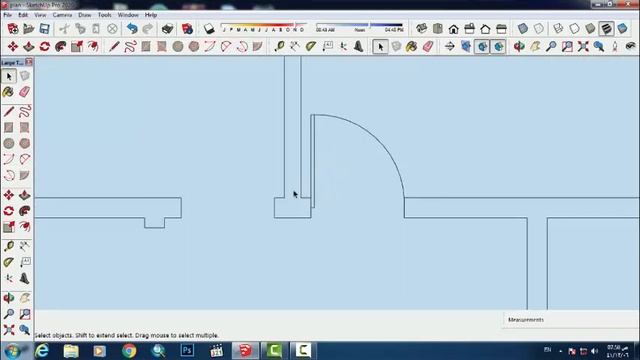Image resolution: width=640 pixels, height=360 pixels.
Task: Pick the Offset tool in Large Tool Set
Action: tap(24, 227)
